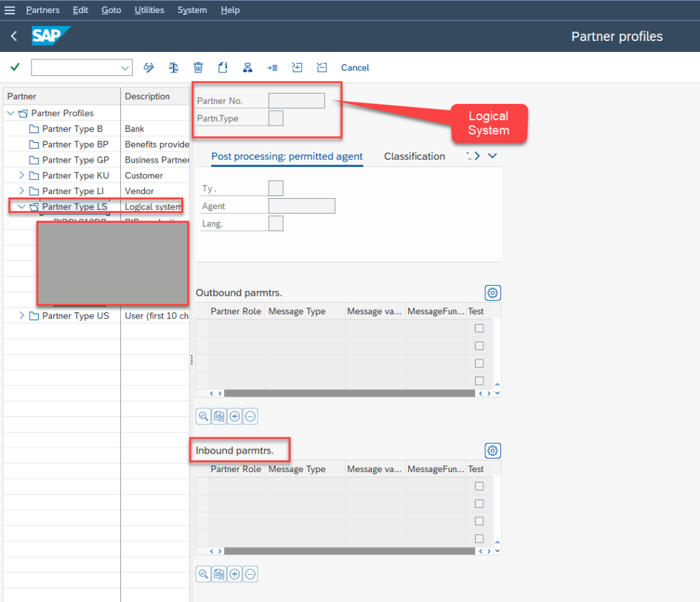This screenshot has width=700, height=602.
Task: Click the green checkmark Enter icon
Action: (14, 67)
